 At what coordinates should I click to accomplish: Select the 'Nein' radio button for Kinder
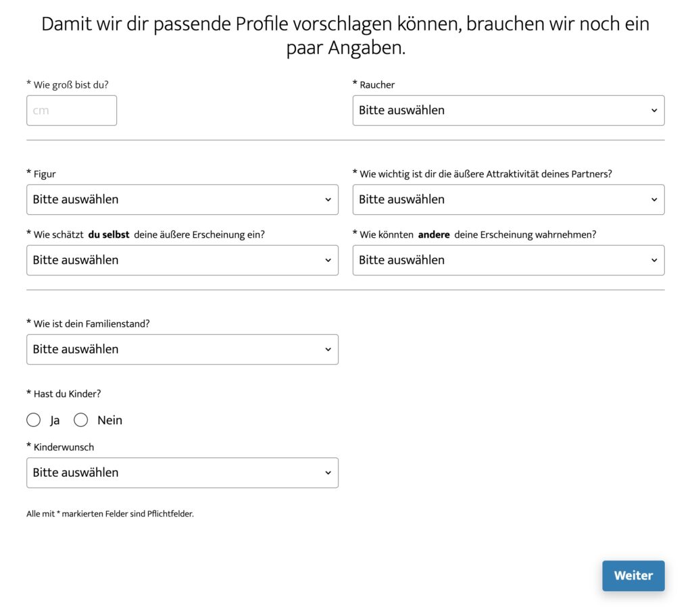click(81, 420)
